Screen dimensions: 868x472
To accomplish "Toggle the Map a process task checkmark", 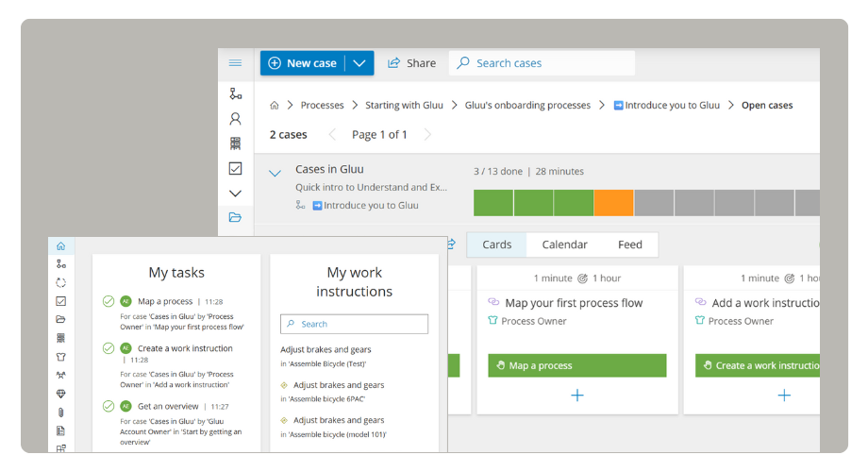I will [x=108, y=301].
